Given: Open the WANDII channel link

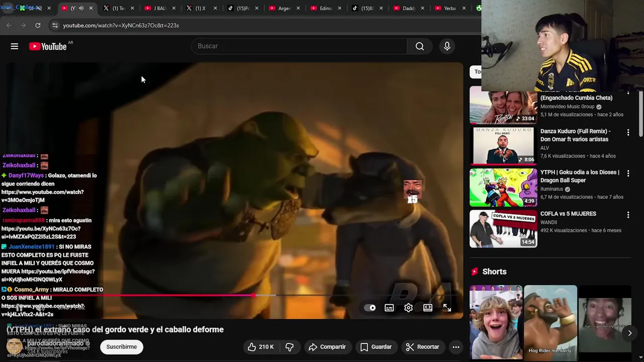Looking at the screenshot, I should click(549, 222).
